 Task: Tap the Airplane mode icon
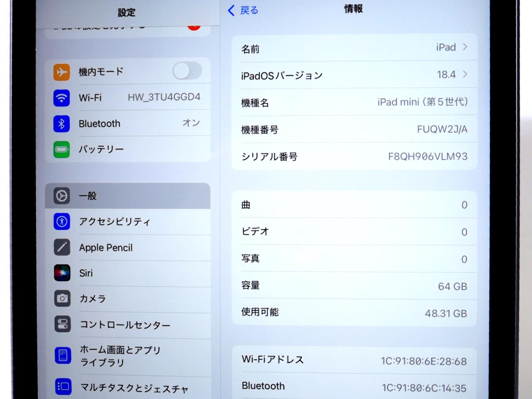[x=62, y=72]
